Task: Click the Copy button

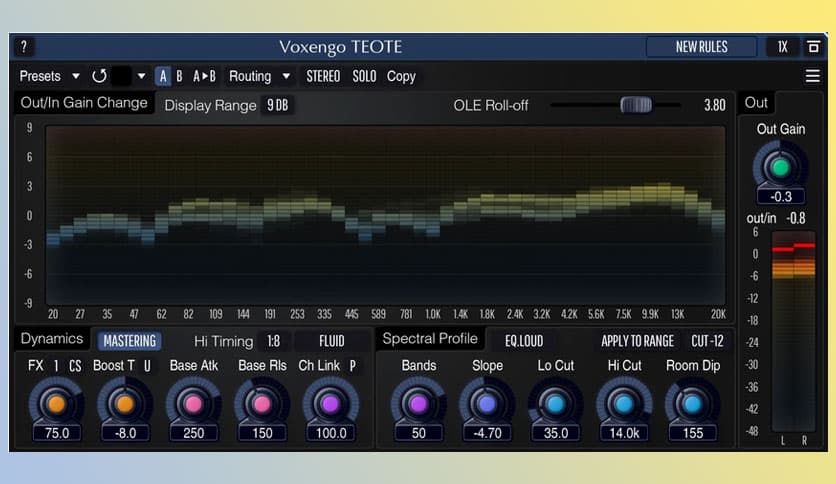Action: click(401, 76)
